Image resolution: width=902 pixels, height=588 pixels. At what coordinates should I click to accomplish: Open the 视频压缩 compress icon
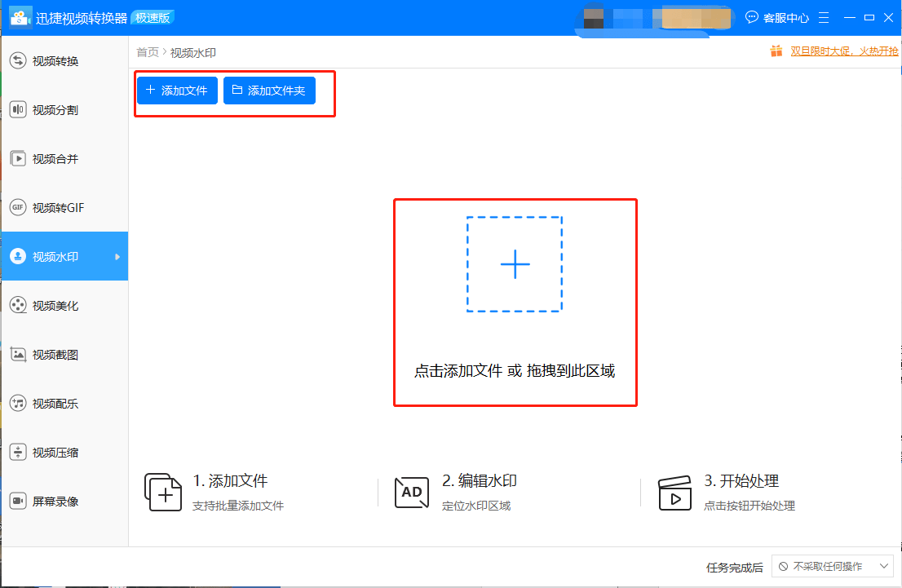(18, 453)
